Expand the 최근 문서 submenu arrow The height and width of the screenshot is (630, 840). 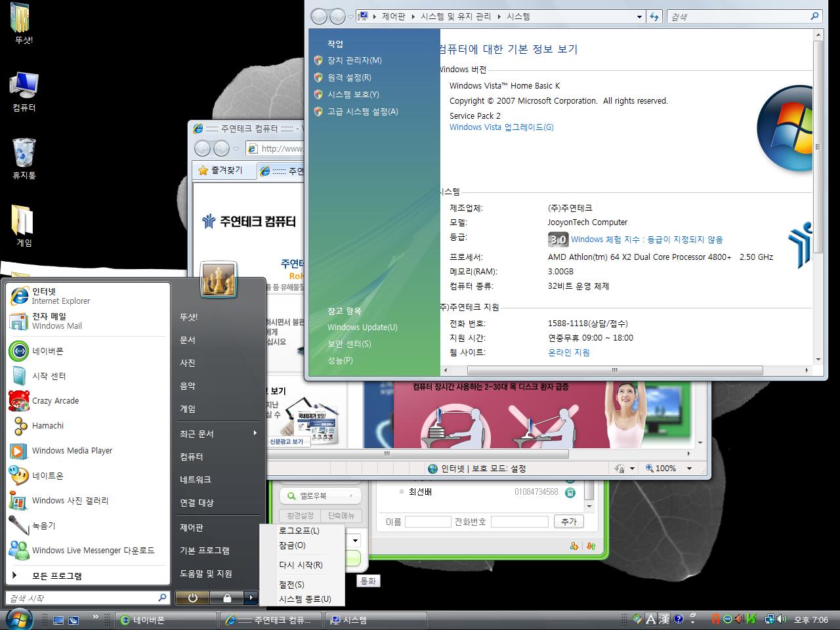255,433
